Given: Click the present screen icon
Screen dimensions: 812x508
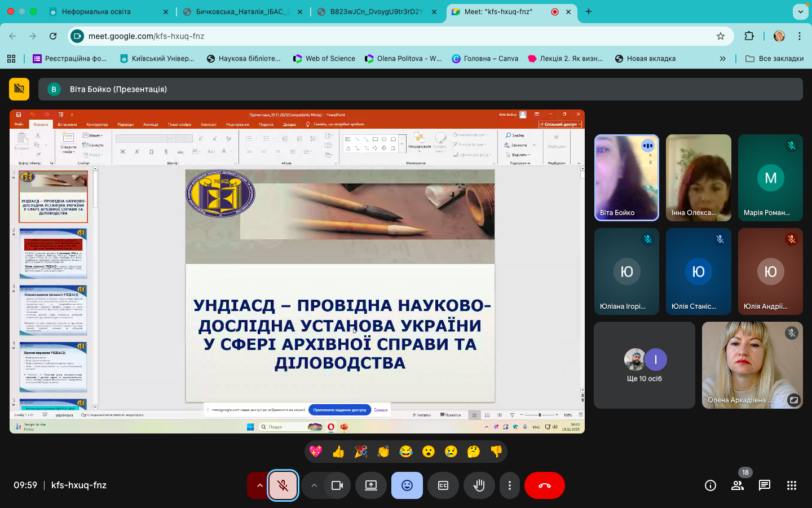Looking at the screenshot, I should (370, 485).
